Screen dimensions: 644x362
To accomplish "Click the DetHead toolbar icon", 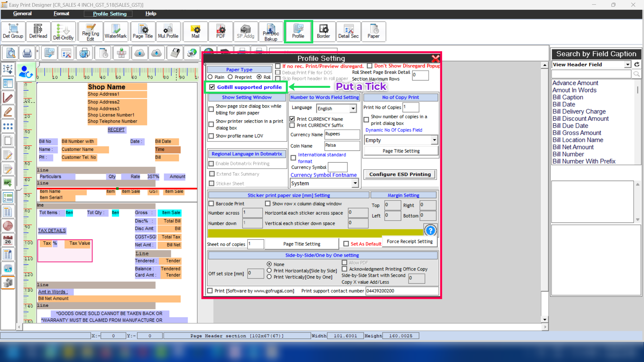I will pyautogui.click(x=38, y=32).
